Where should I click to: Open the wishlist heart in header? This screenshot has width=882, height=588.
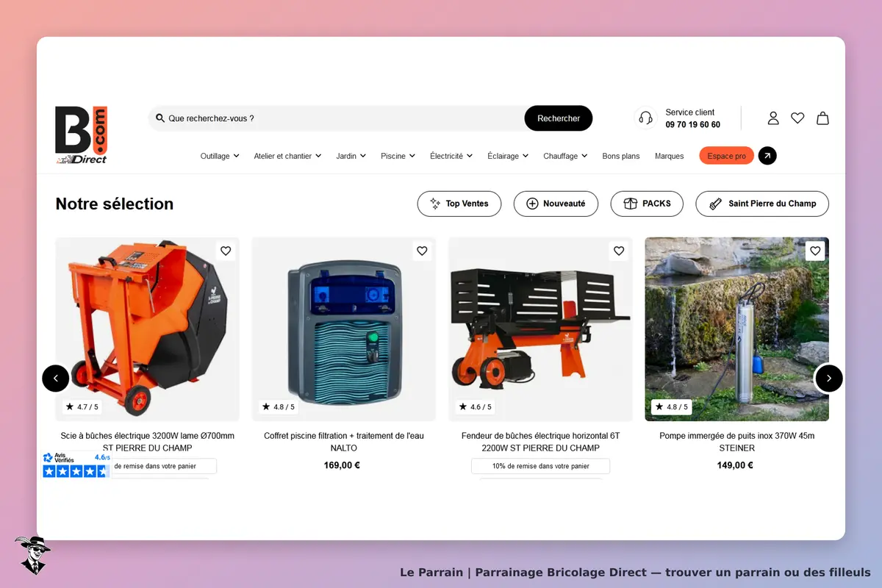797,118
